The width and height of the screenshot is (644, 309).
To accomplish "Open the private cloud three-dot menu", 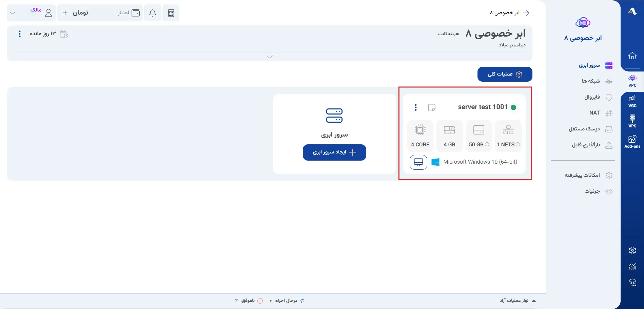I will coord(20,34).
